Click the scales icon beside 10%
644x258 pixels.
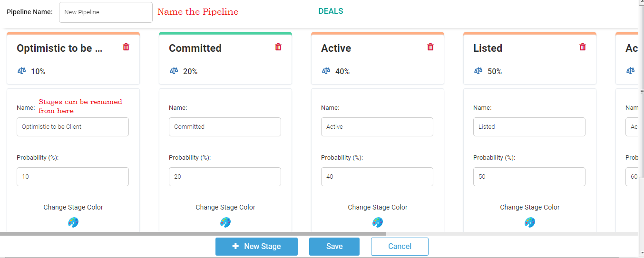tap(22, 71)
